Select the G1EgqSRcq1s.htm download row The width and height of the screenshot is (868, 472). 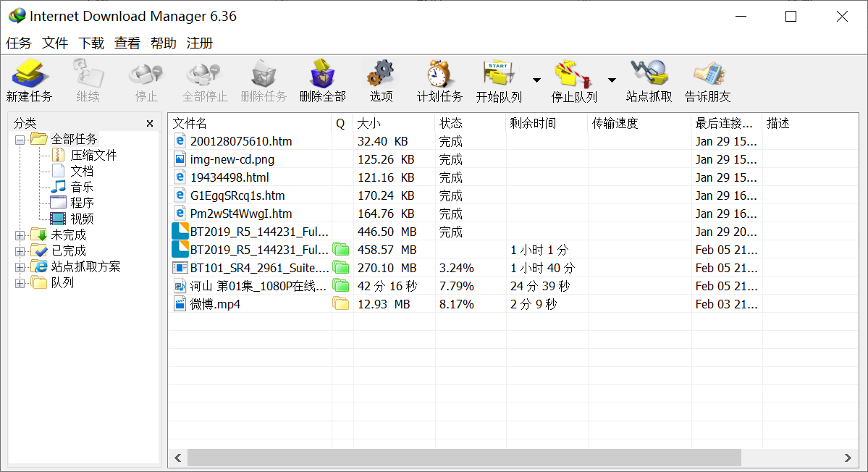coord(513,196)
